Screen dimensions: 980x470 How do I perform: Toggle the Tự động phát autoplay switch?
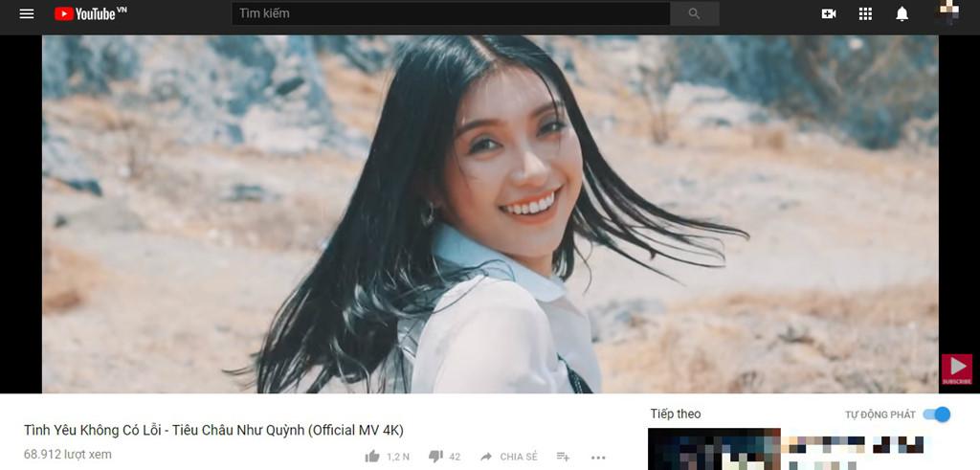pyautogui.click(x=937, y=414)
